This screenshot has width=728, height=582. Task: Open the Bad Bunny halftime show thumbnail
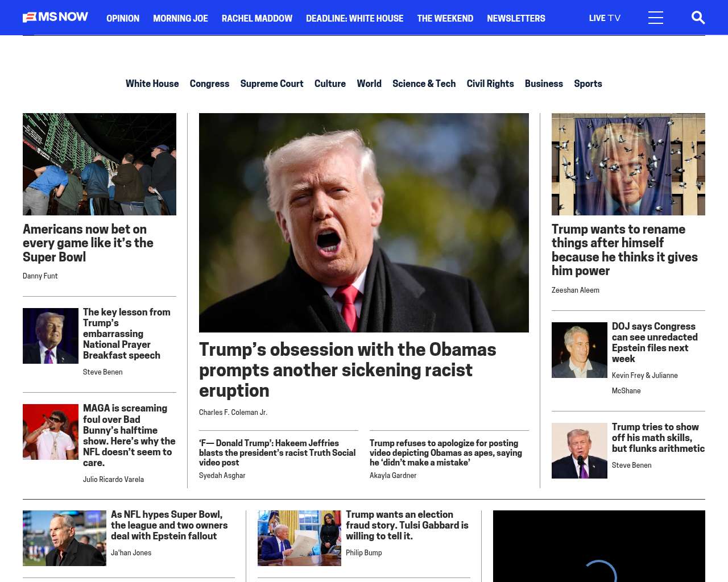[51, 432]
